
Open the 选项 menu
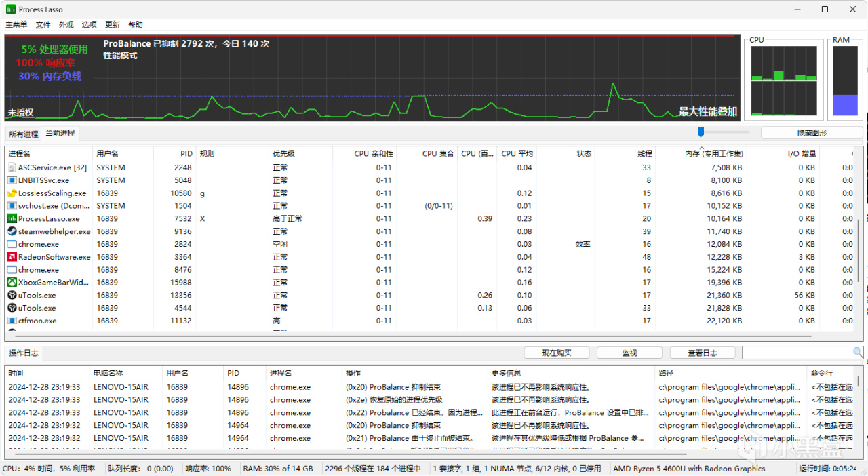90,24
